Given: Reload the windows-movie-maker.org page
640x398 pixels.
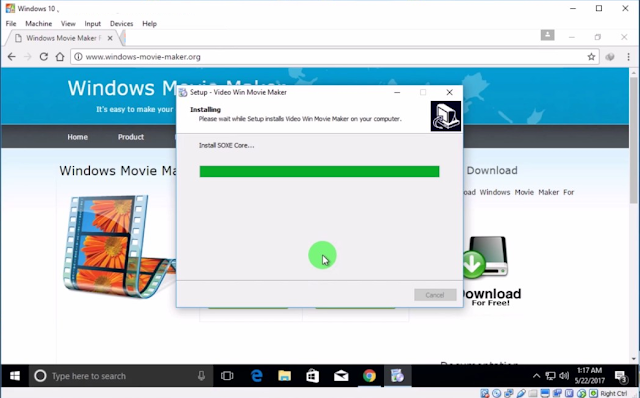Looking at the screenshot, I should (x=44, y=57).
